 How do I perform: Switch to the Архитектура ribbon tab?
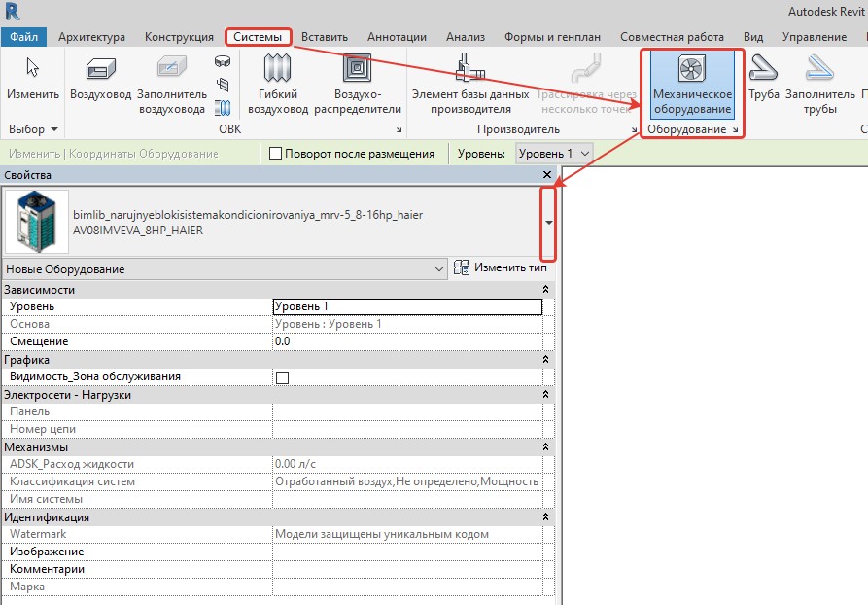click(91, 37)
